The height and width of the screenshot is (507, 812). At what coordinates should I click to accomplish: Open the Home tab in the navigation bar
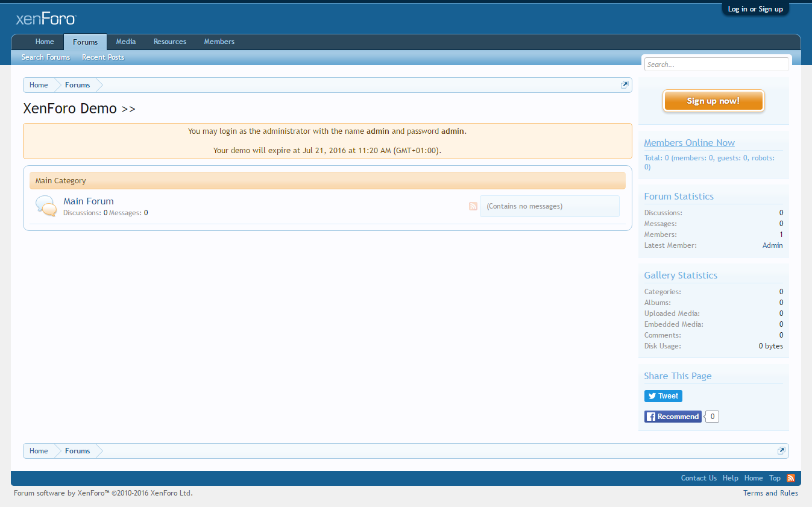click(x=45, y=42)
